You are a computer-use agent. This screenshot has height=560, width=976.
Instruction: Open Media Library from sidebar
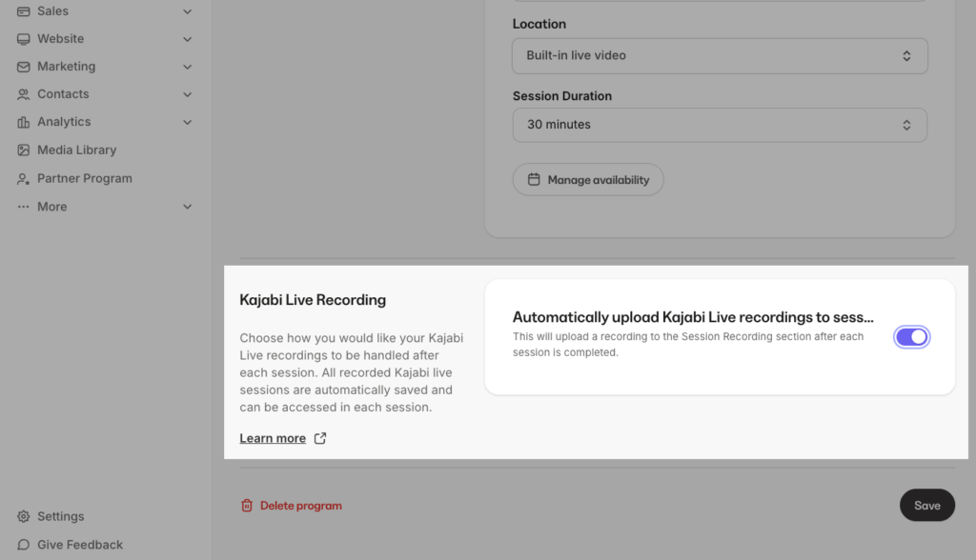[76, 150]
